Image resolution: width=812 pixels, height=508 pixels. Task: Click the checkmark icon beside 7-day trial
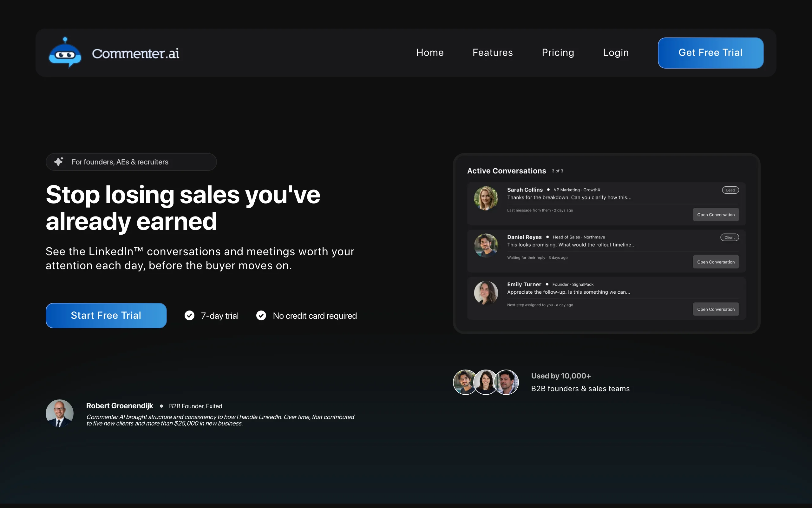189,316
